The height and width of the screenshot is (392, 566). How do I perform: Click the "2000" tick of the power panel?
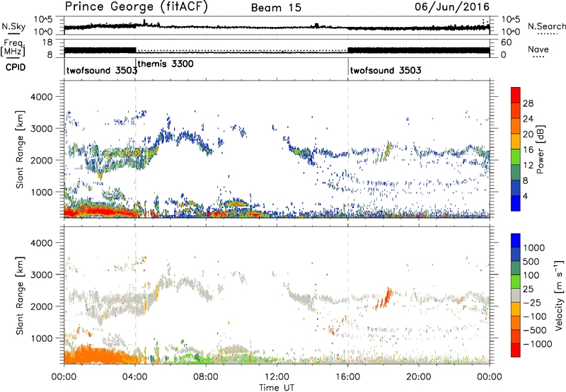coord(41,160)
